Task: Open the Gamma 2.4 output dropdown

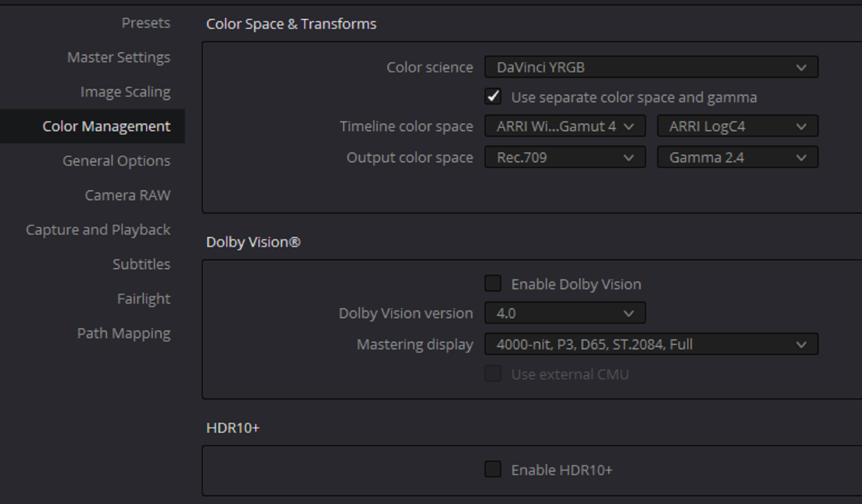Action: point(737,157)
